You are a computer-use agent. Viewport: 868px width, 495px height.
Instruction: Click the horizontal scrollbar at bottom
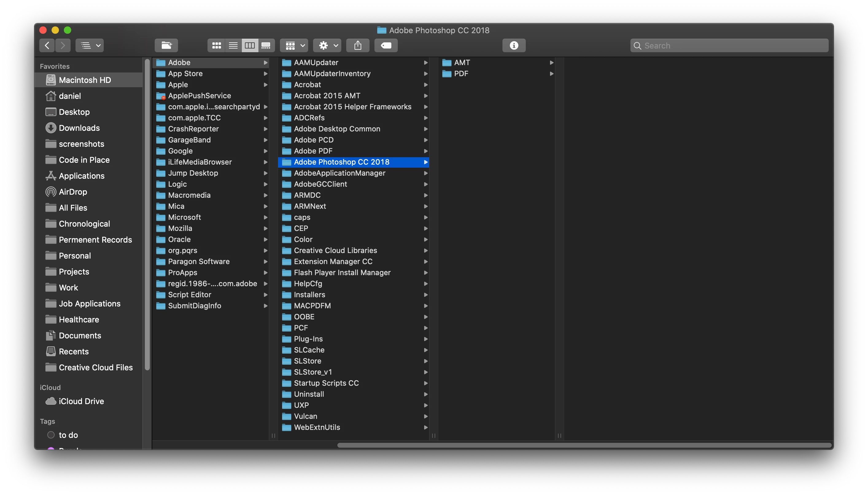click(x=584, y=445)
